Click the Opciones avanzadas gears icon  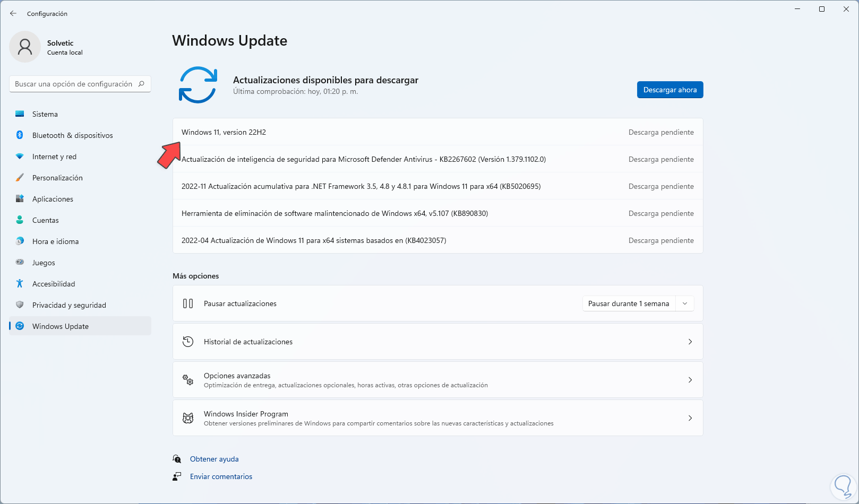[188, 380]
